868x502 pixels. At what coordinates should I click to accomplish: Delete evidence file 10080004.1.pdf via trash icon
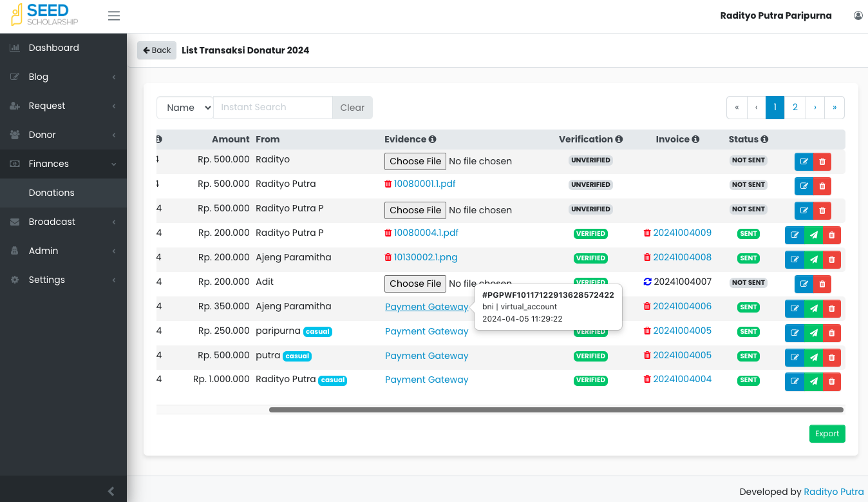click(388, 233)
